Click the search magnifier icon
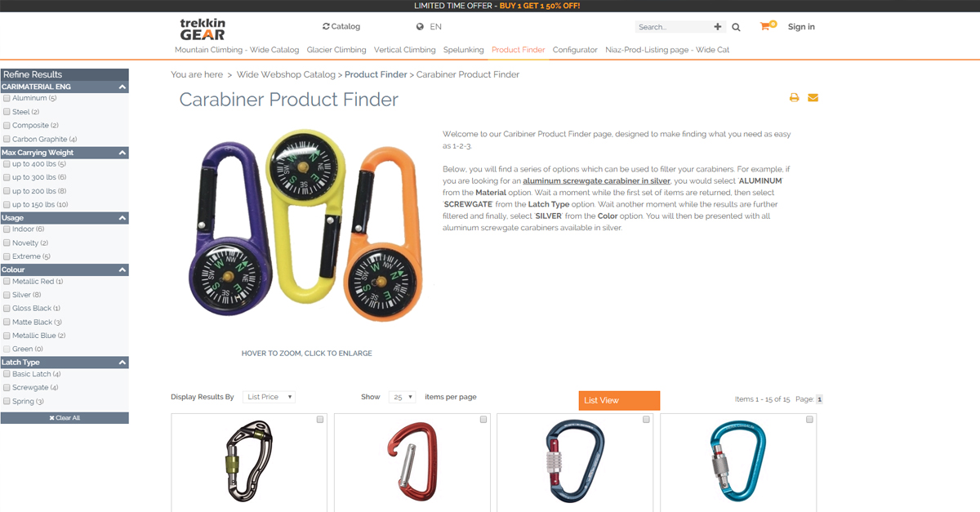Image resolution: width=980 pixels, height=512 pixels. 736,27
